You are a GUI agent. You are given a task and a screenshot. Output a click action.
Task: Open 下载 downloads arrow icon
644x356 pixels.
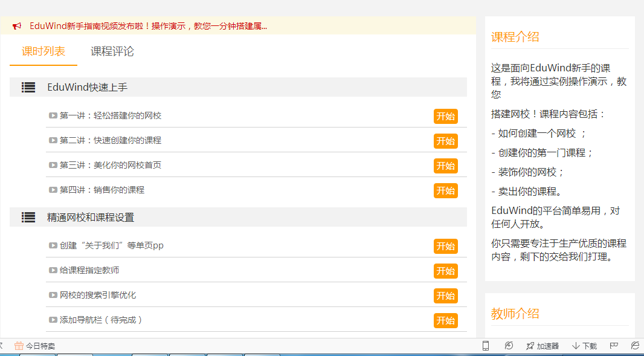[575, 346]
